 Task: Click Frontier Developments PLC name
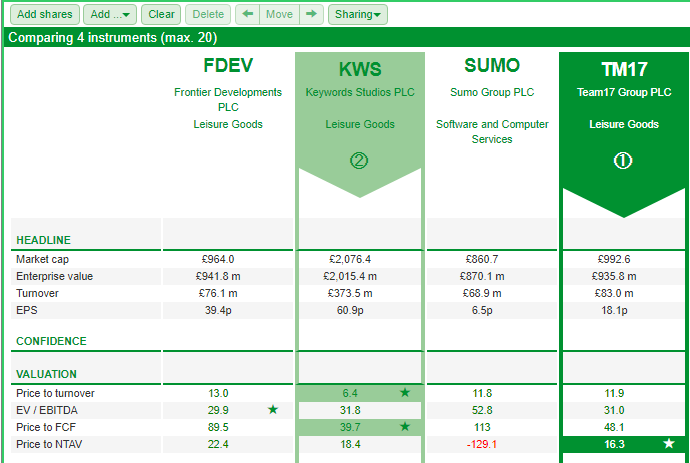click(228, 99)
